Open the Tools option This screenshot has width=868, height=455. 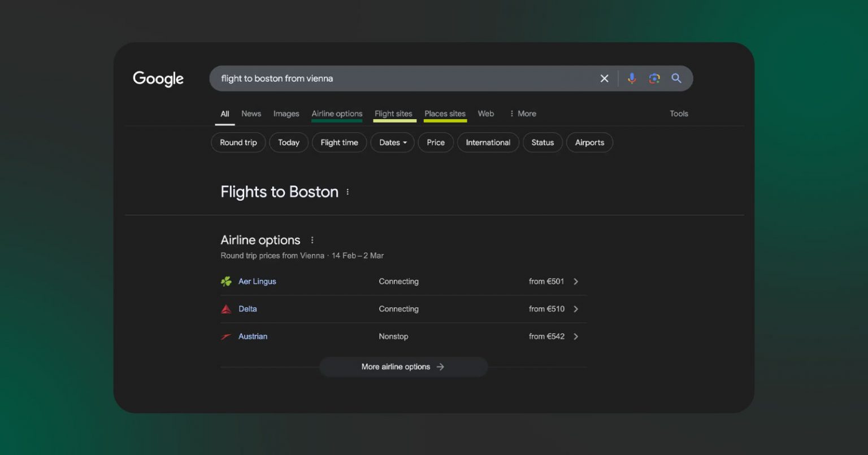click(679, 113)
